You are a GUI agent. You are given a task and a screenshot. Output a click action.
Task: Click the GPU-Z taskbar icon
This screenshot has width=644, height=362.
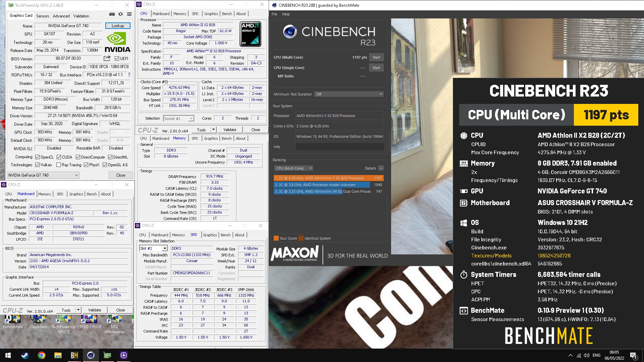pos(107,355)
